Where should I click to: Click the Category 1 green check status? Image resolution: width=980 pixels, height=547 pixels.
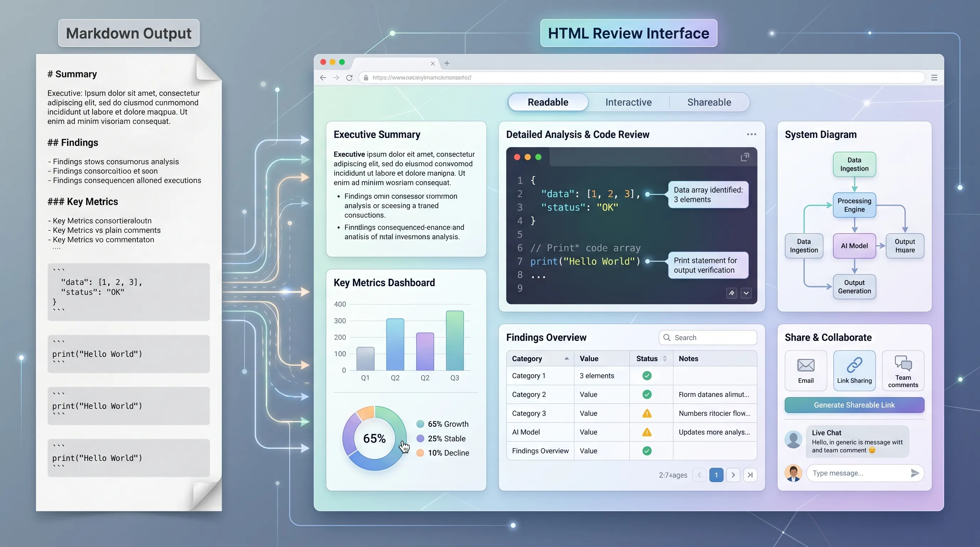click(647, 376)
